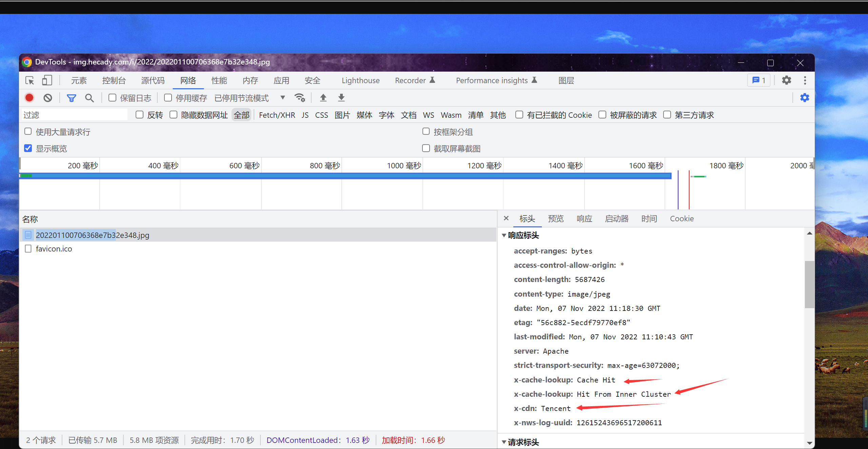Click the clear network log icon

pos(48,98)
